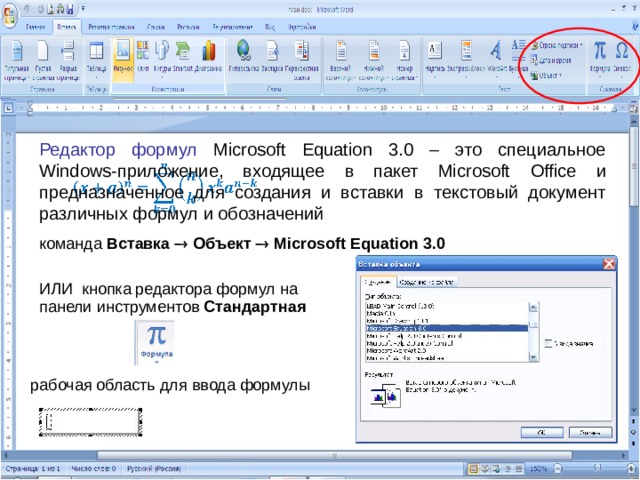Open the View (Вид) ribbon tab

[x=270, y=27]
